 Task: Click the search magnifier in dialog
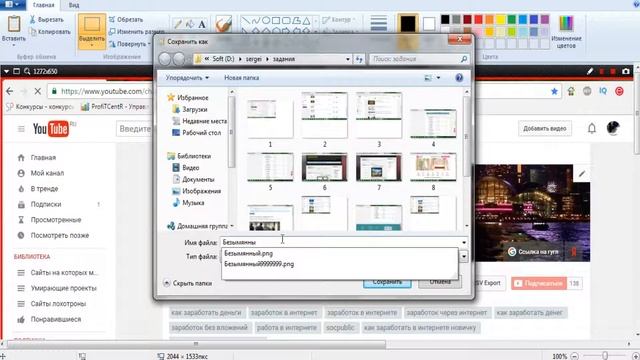(x=464, y=59)
